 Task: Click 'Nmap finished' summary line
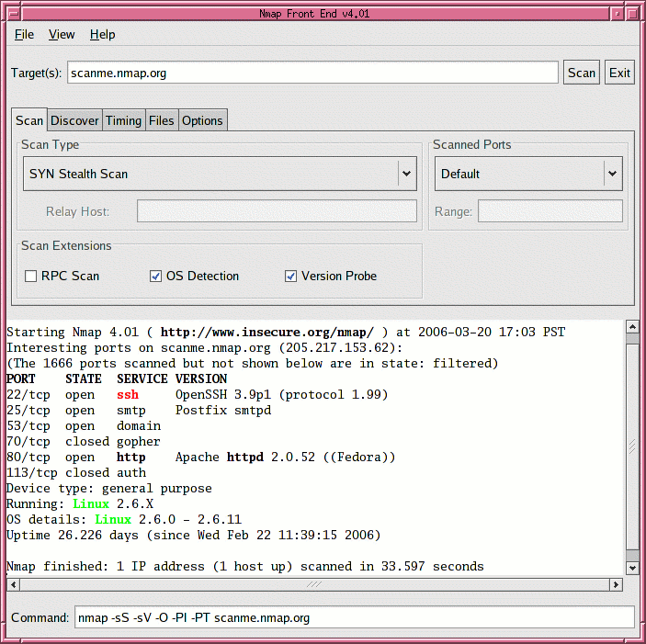pos(245,567)
